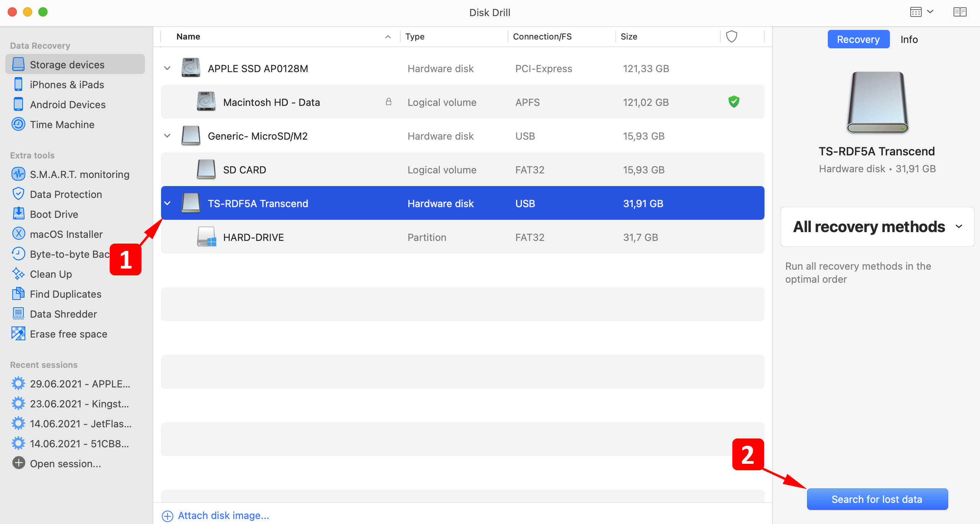Click the 'Generic- MicroSD/M2' name text
Screen dimensions: 980x524
pos(258,136)
